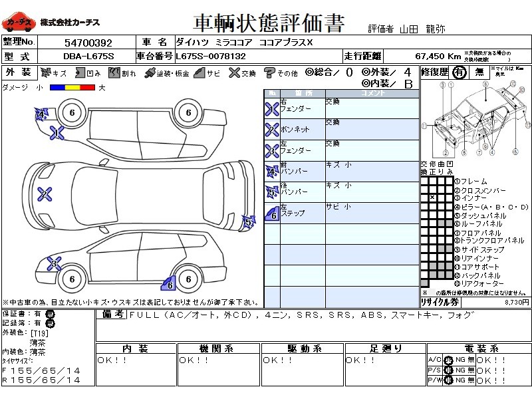The width and height of the screenshot is (532, 399).
Task: Click the 駆動系 column header
Action: [302, 348]
